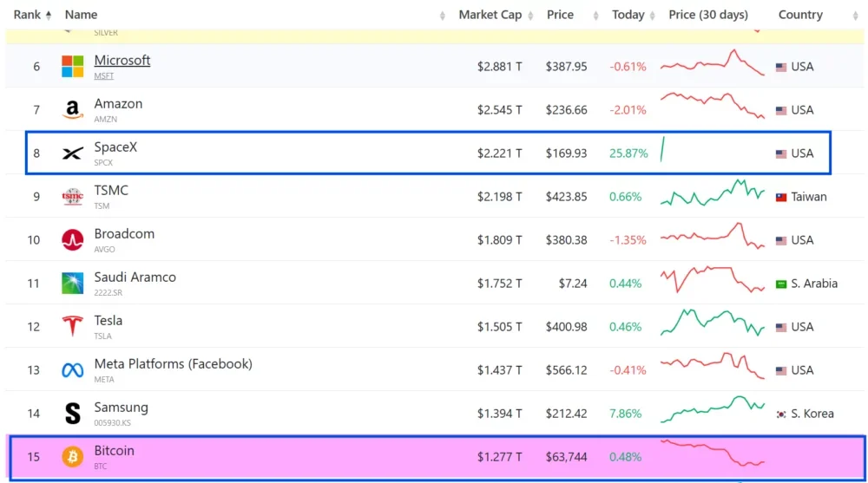868x483 pixels.
Task: Click Bitcoin's 30-day price chart
Action: (x=713, y=454)
